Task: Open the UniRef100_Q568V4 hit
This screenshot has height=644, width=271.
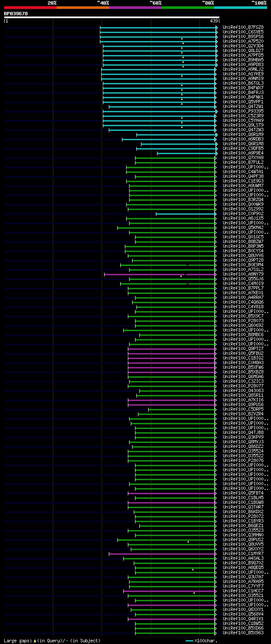Action: click(243, 614)
